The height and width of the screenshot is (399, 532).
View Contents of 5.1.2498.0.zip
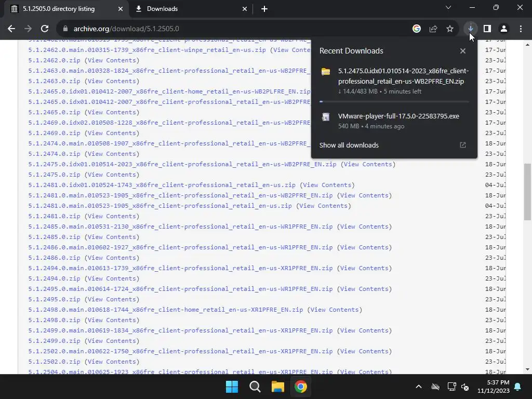(112, 320)
